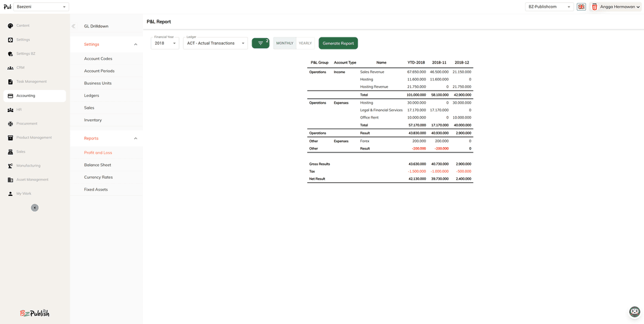Switch report view to MONTHLY
The height and width of the screenshot is (324, 644).
[x=284, y=43]
